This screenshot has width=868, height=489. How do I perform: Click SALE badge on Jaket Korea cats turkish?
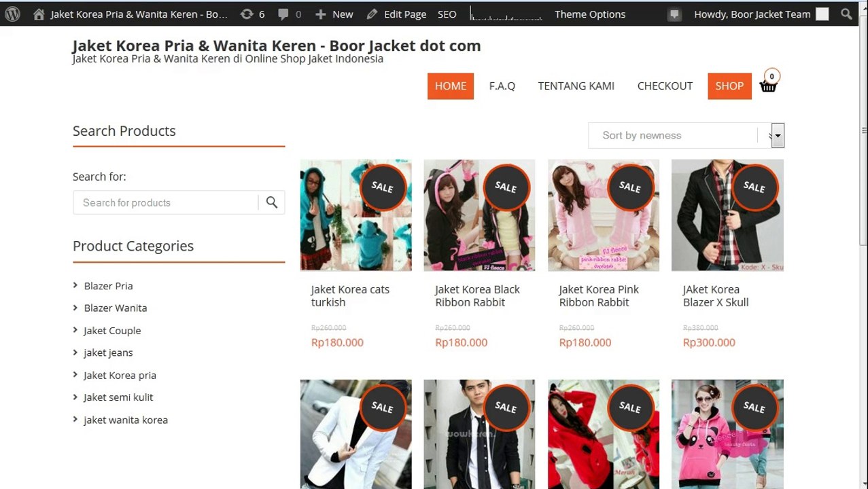click(383, 187)
